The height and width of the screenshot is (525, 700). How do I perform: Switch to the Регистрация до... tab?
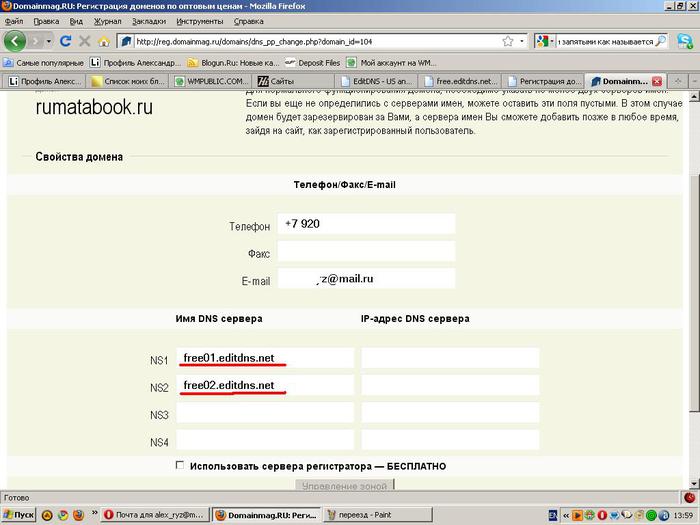tap(543, 81)
